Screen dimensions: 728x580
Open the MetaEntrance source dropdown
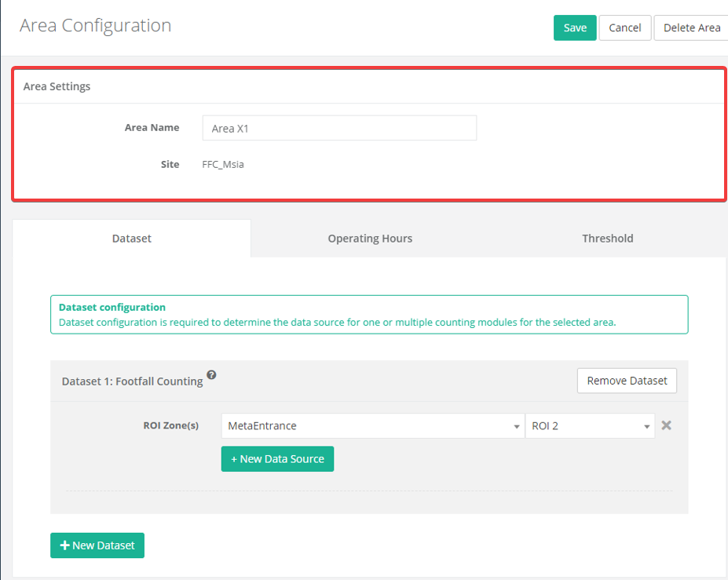click(x=372, y=426)
